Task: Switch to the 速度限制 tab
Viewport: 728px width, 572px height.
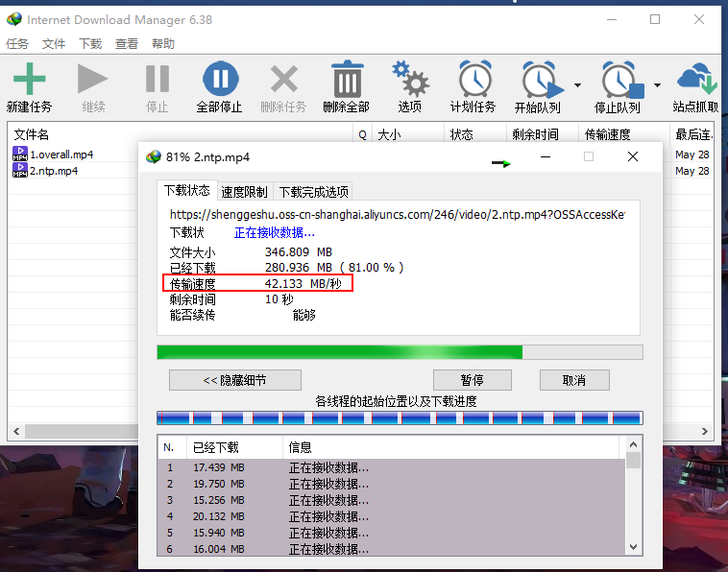Action: click(x=244, y=192)
